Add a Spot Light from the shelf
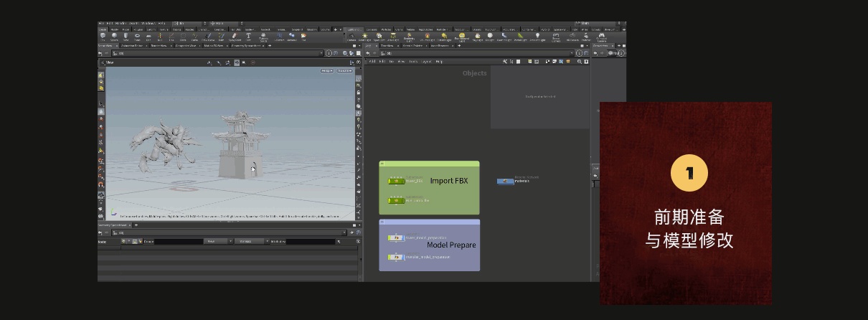 379,37
